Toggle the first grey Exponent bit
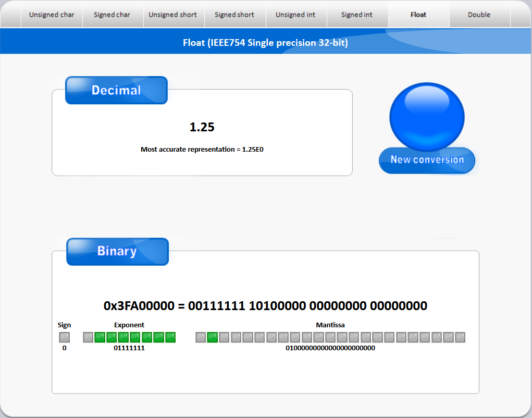This screenshot has width=532, height=418. tap(88, 337)
